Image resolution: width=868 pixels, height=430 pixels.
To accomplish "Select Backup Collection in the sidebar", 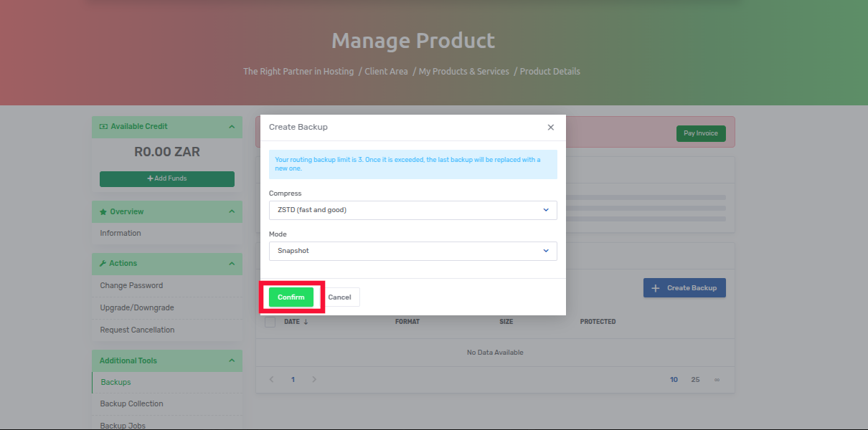I will tap(131, 403).
